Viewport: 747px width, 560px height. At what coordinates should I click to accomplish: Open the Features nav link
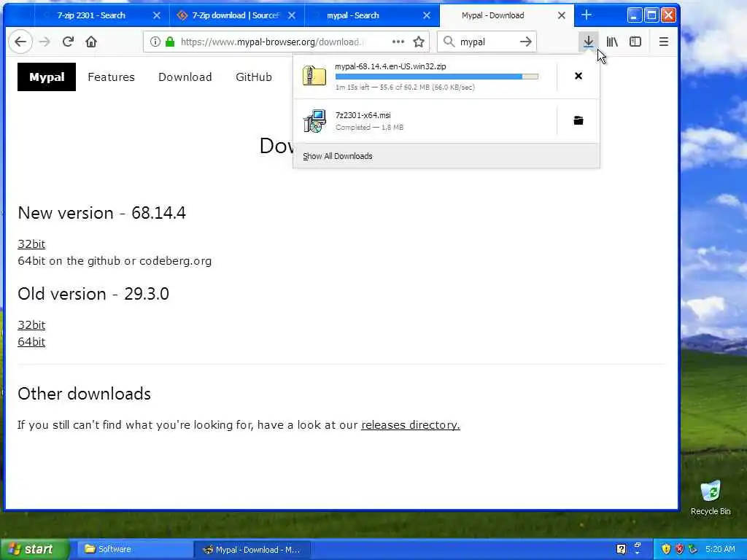(x=111, y=77)
